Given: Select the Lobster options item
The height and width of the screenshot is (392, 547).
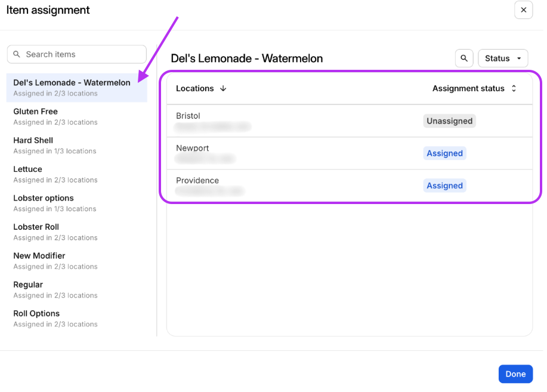Looking at the screenshot, I should point(77,203).
